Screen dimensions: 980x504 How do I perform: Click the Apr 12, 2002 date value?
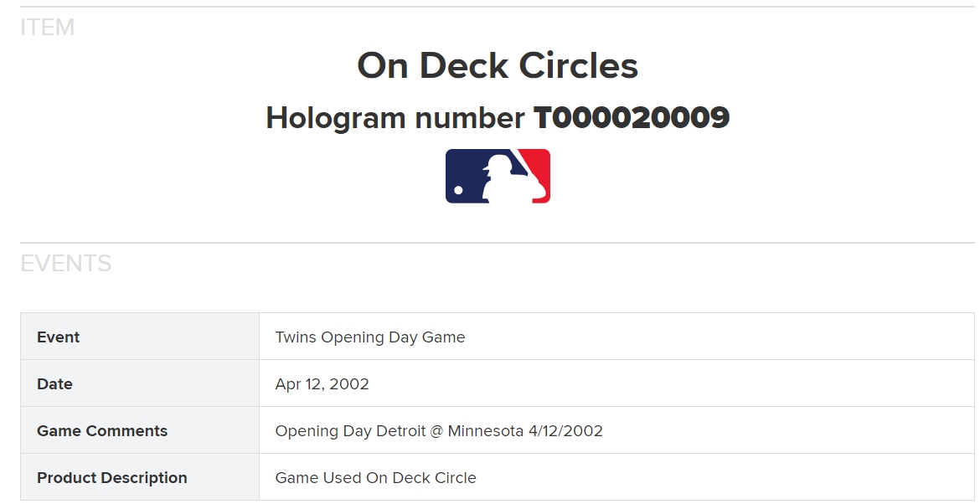322,384
